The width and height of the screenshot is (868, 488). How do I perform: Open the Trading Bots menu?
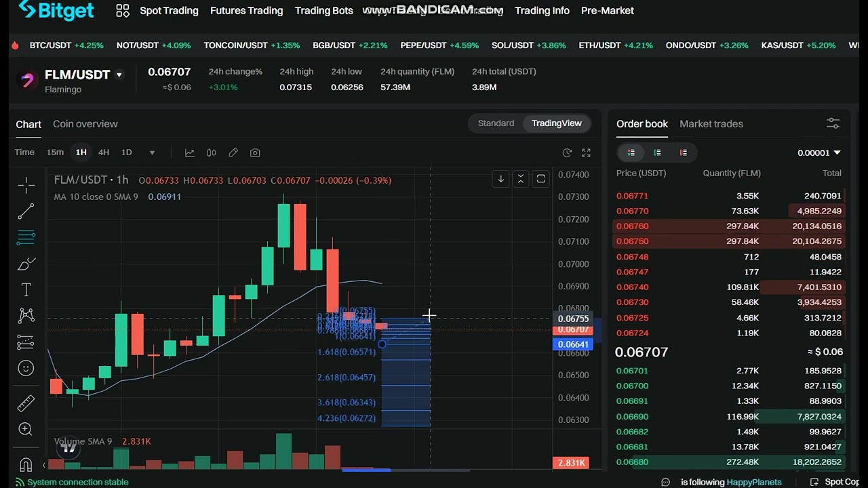coord(324,11)
